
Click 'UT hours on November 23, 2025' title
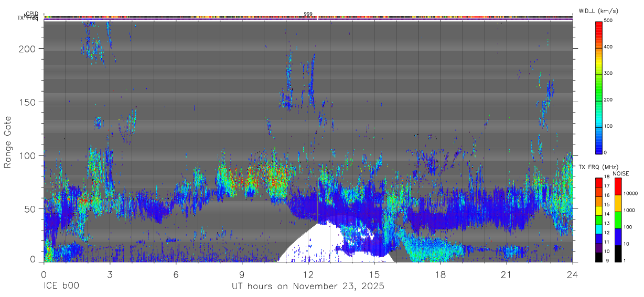pyautogui.click(x=308, y=287)
